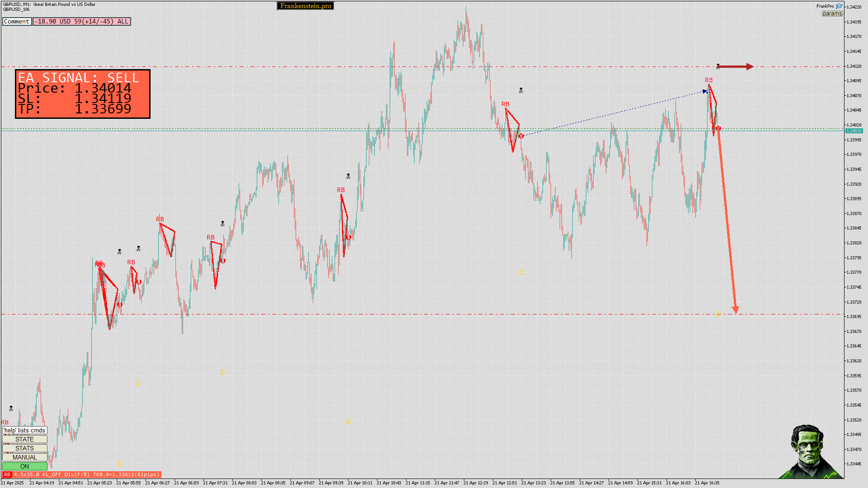
Task: Open the params panel button
Action: (832, 14)
